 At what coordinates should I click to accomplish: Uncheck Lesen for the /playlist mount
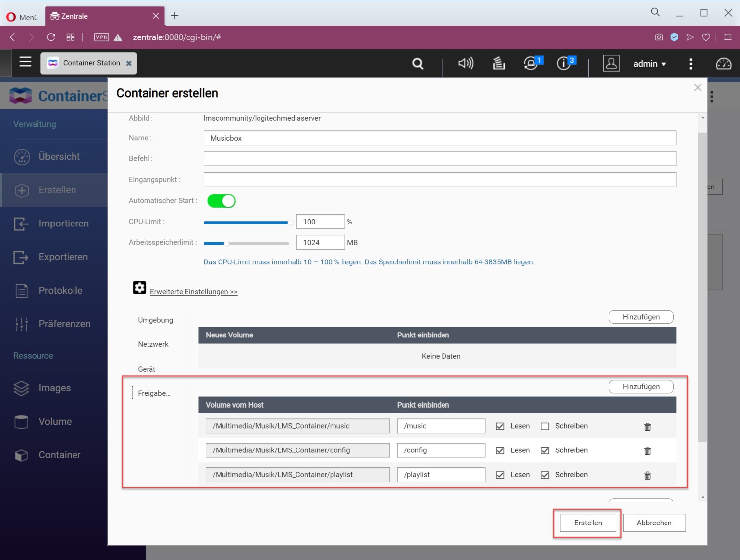pos(500,475)
